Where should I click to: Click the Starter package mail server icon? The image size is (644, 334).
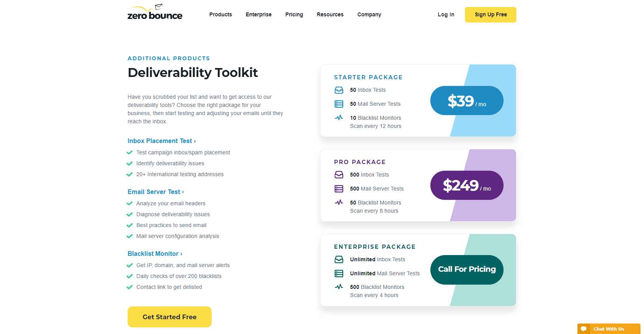(339, 104)
